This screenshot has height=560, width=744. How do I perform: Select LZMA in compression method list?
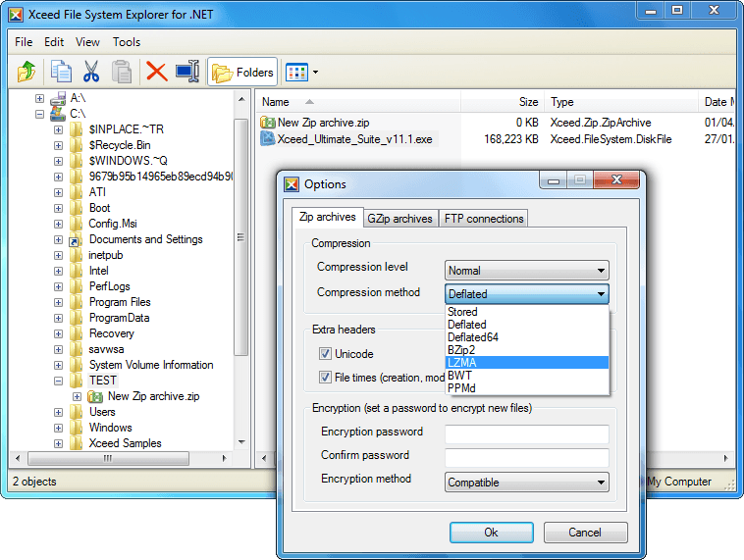[527, 363]
